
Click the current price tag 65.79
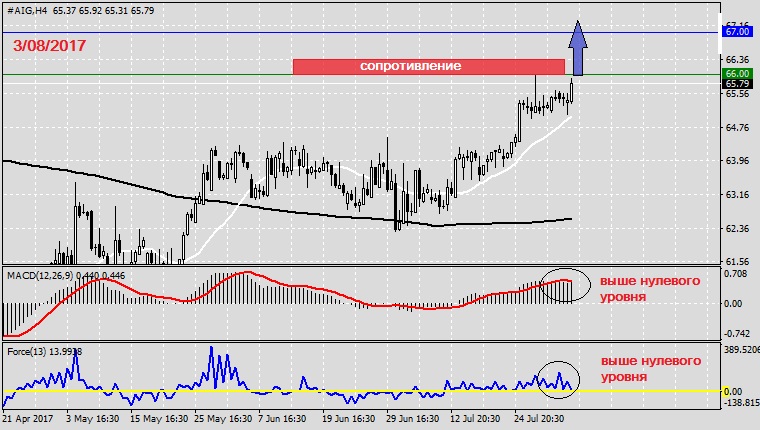click(737, 84)
